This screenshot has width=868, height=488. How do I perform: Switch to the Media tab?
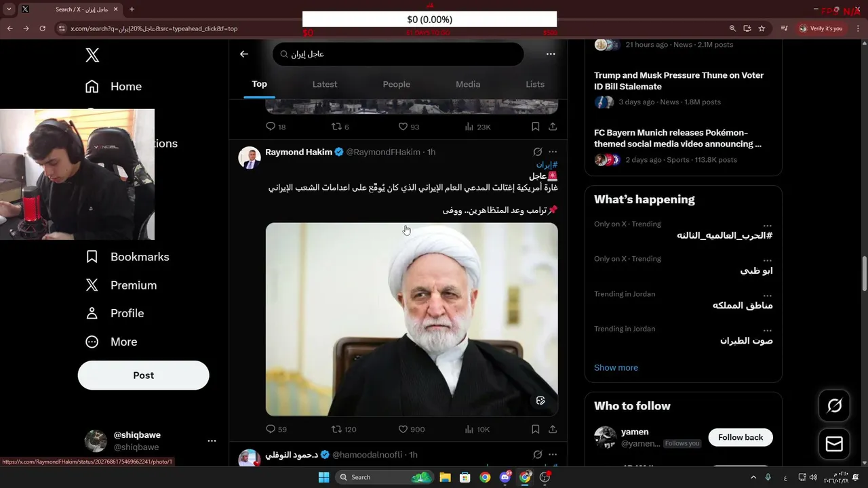pyautogui.click(x=468, y=84)
